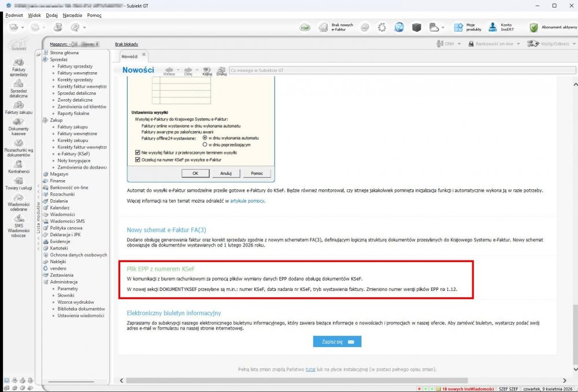Click 'Parametry' under Administracja
Screen dimensions: 578x392
click(x=68, y=289)
